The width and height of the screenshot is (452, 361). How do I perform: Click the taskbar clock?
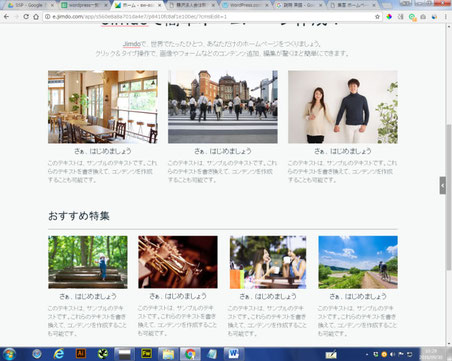pyautogui.click(x=431, y=354)
